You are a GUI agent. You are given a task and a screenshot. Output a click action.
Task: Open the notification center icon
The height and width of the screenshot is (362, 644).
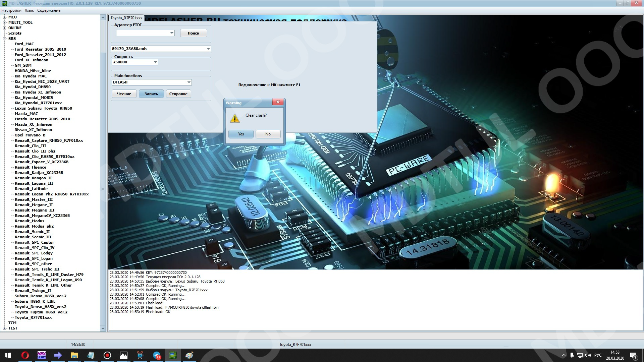click(634, 356)
